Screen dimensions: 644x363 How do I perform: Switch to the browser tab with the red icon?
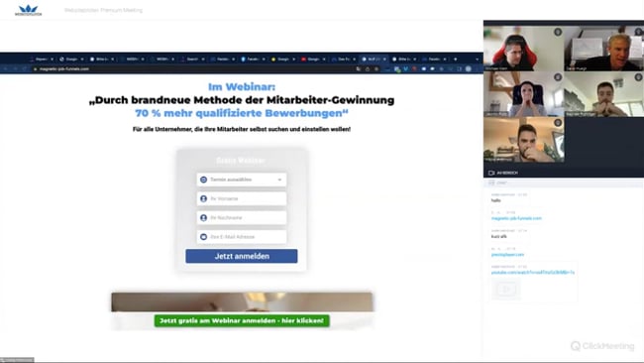(314, 60)
